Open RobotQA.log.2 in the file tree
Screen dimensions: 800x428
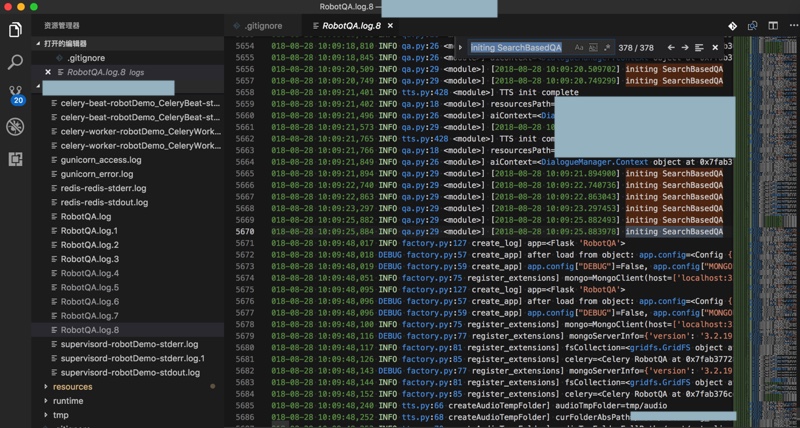(x=90, y=245)
